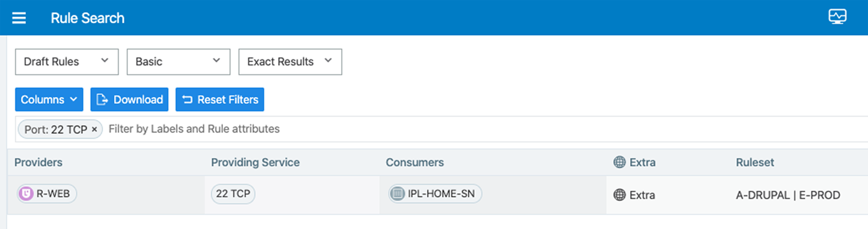868x229 pixels.
Task: Remove the Port: 22 TCP filter chip
Action: pyautogui.click(x=95, y=129)
